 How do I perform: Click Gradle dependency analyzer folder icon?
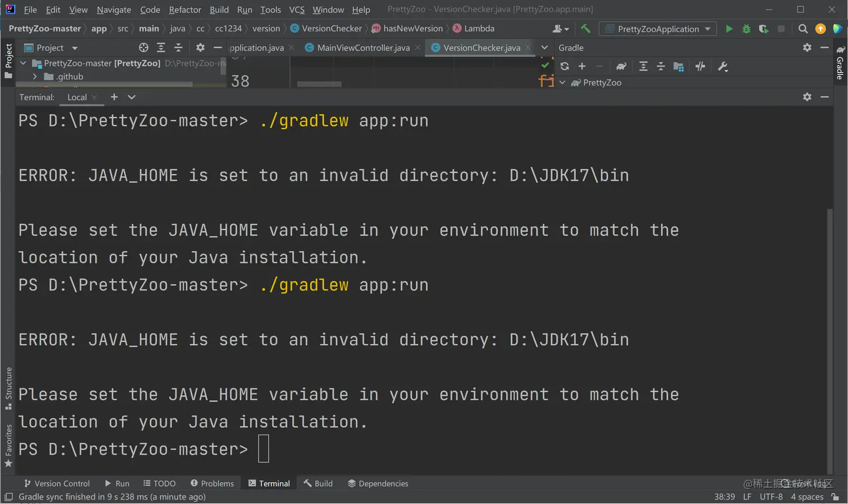pos(678,66)
